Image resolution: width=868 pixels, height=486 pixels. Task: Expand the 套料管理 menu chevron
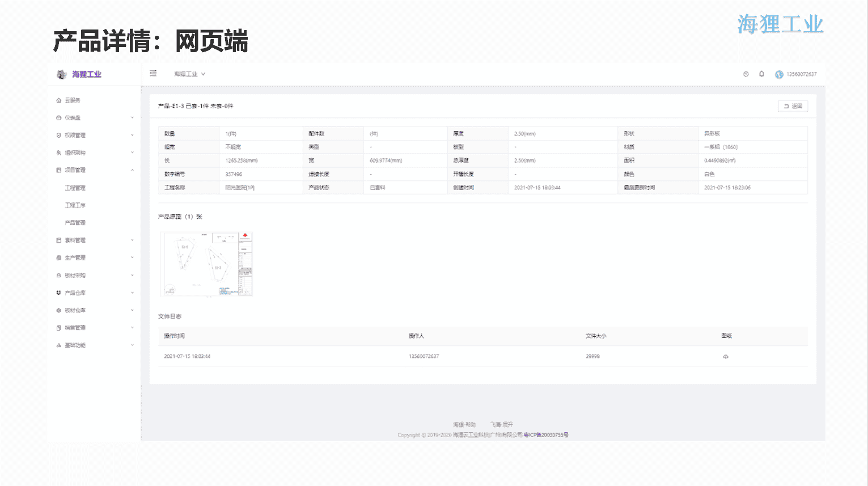point(132,240)
